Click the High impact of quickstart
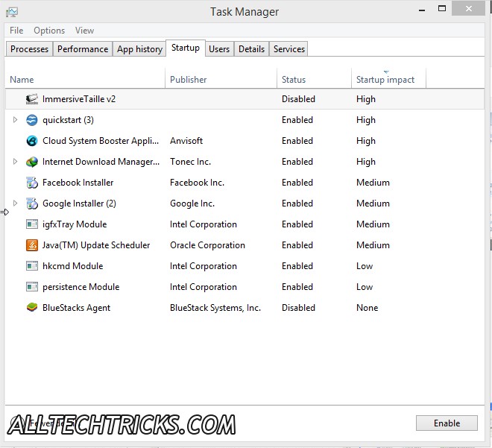Viewport: 492px width, 448px height. tap(365, 120)
